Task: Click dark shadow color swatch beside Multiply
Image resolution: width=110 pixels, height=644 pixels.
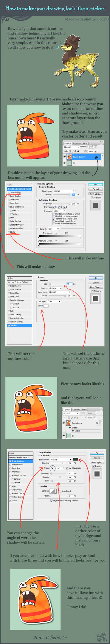Action: 75,459
